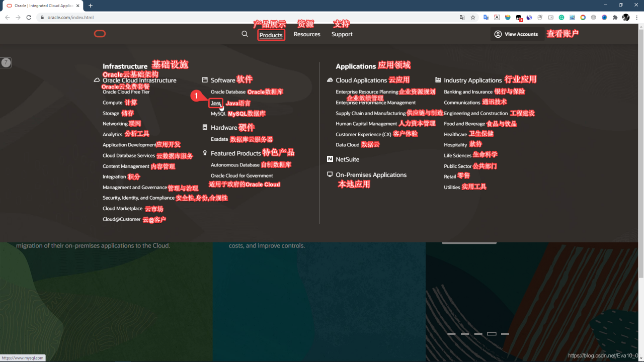Open Enterprise Resource Planning link
644x362 pixels.
367,92
